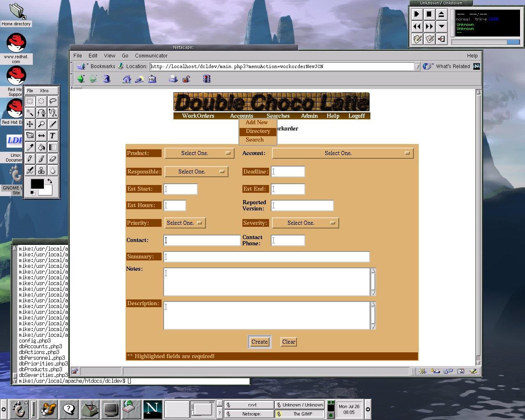Select the Clone stamp tool in GIMP
Viewport: 525px width, 420px height.
click(x=41, y=170)
